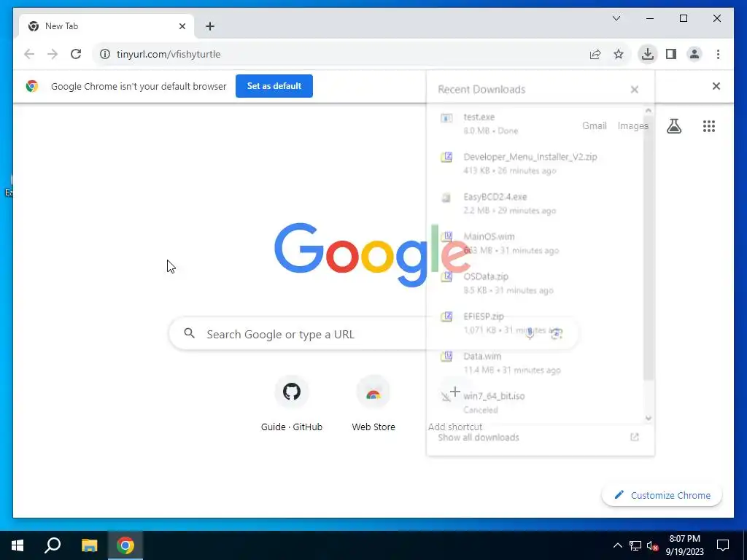Click the Data.wim file icon

[x=446, y=357]
